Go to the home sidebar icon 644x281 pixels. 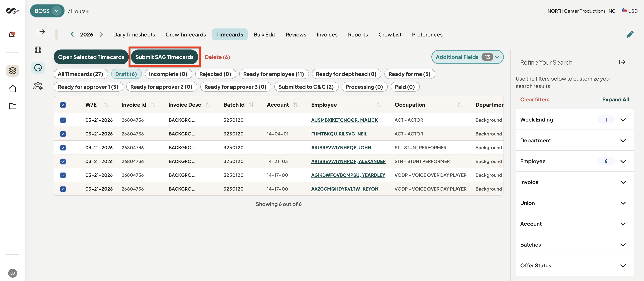pyautogui.click(x=12, y=89)
